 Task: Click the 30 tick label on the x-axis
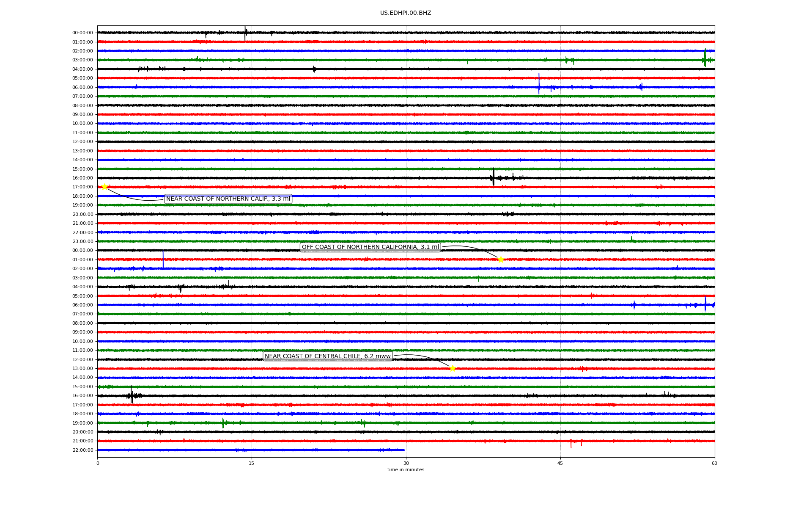click(406, 463)
